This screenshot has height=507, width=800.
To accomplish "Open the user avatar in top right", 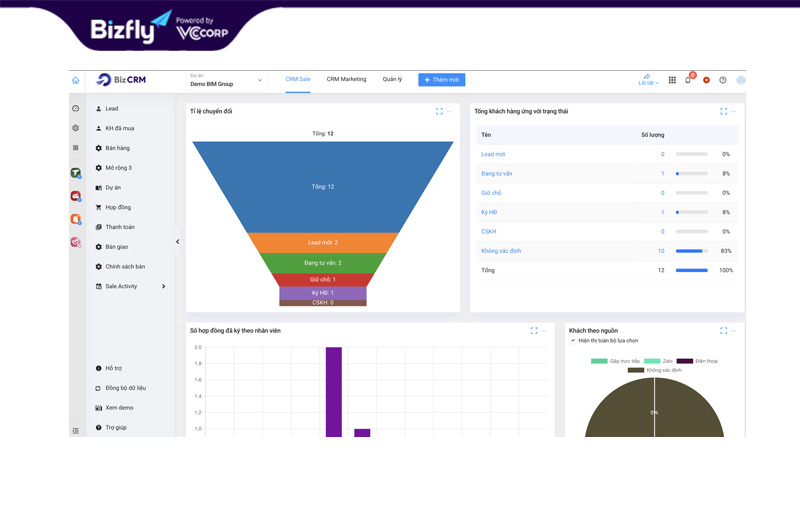I will (x=741, y=80).
